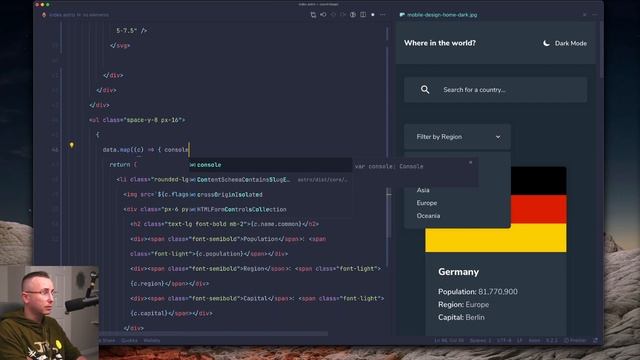Open the Spaces indentation setting in status bar

[480, 340]
